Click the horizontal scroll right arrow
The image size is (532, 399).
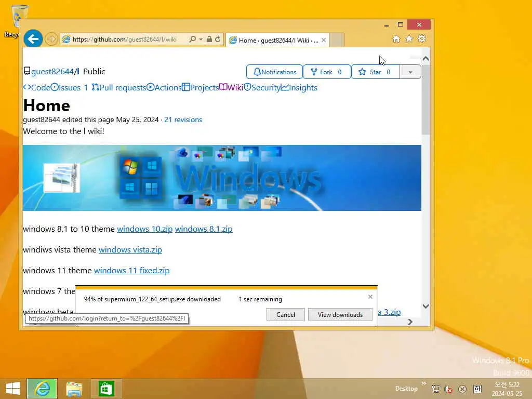pyautogui.click(x=410, y=322)
